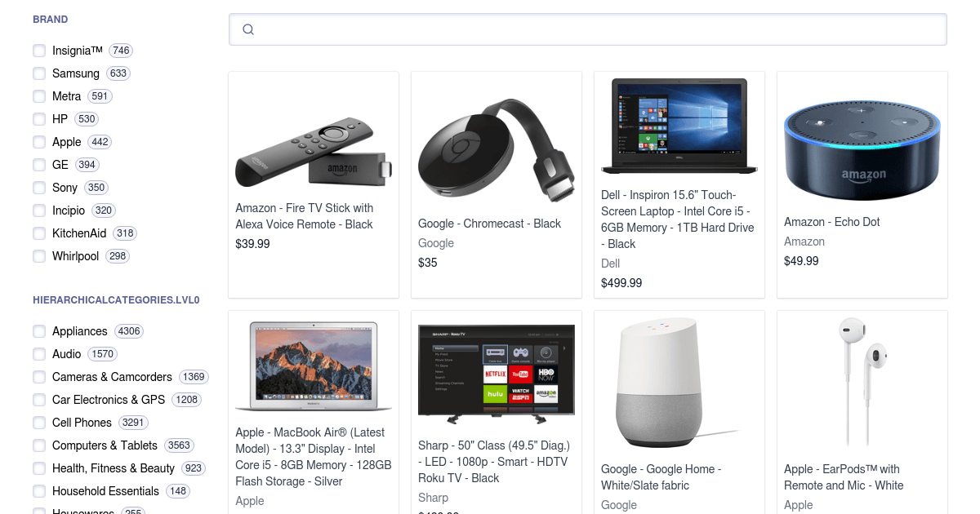Tick the Apple brand checkbox
The width and height of the screenshot is (980, 514).
(x=39, y=142)
